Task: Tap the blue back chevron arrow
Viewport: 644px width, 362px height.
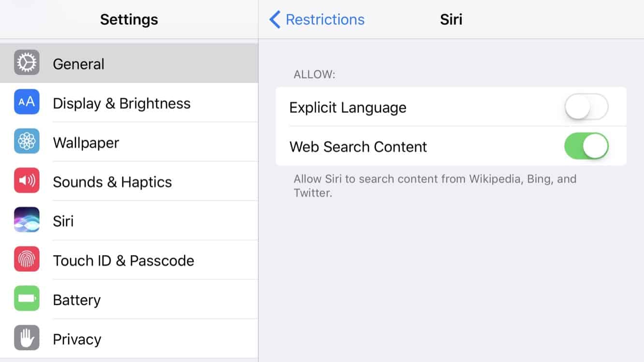Action: (275, 20)
